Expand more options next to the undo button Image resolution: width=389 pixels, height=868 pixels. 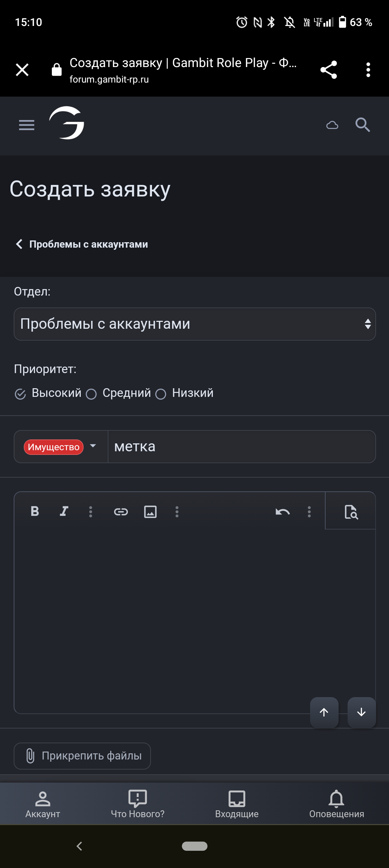(x=309, y=511)
